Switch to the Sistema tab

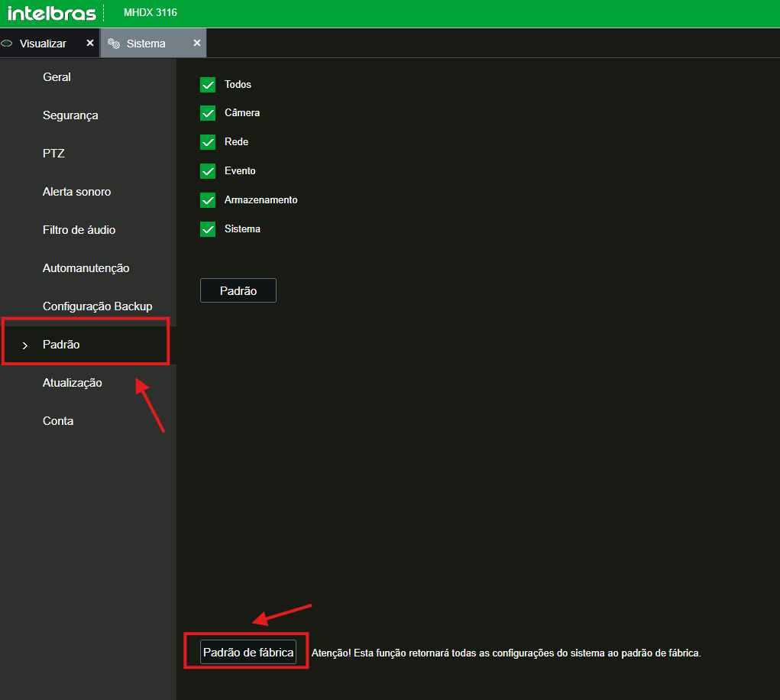coord(146,44)
